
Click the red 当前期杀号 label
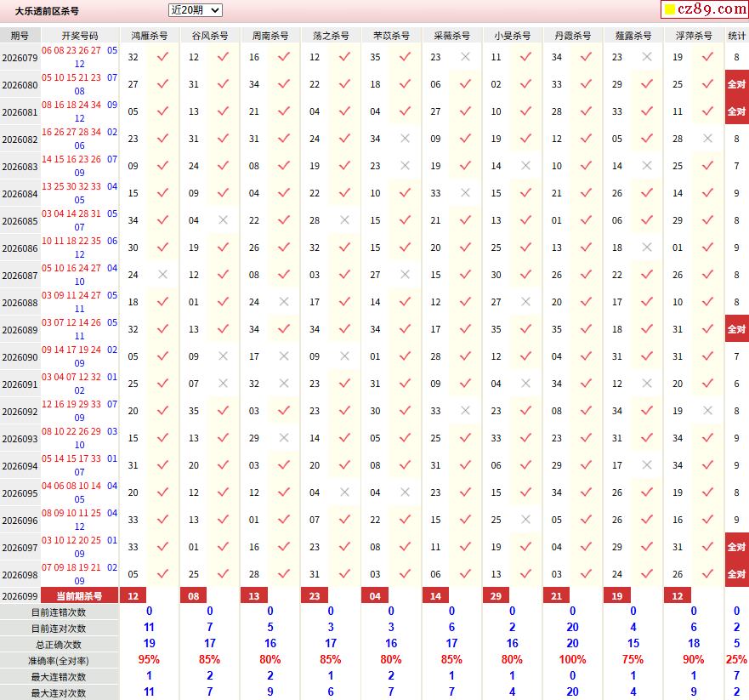[79, 596]
